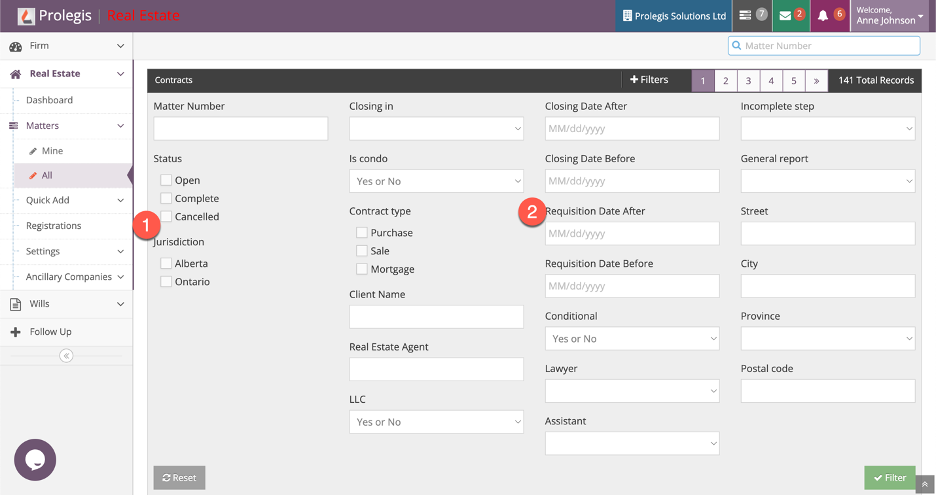Open Registrations in the sidebar

(x=54, y=226)
